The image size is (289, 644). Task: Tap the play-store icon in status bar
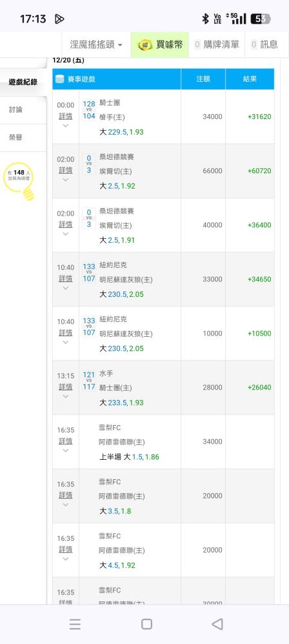tap(59, 19)
